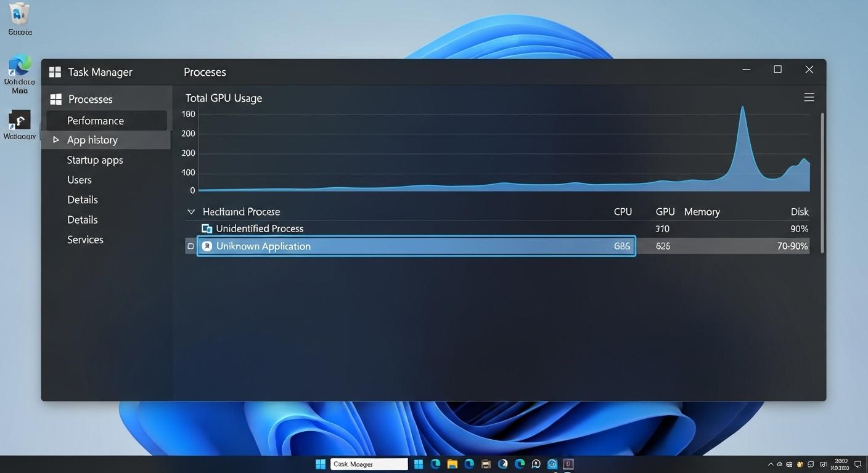Sort by the CPU column header

click(x=623, y=212)
